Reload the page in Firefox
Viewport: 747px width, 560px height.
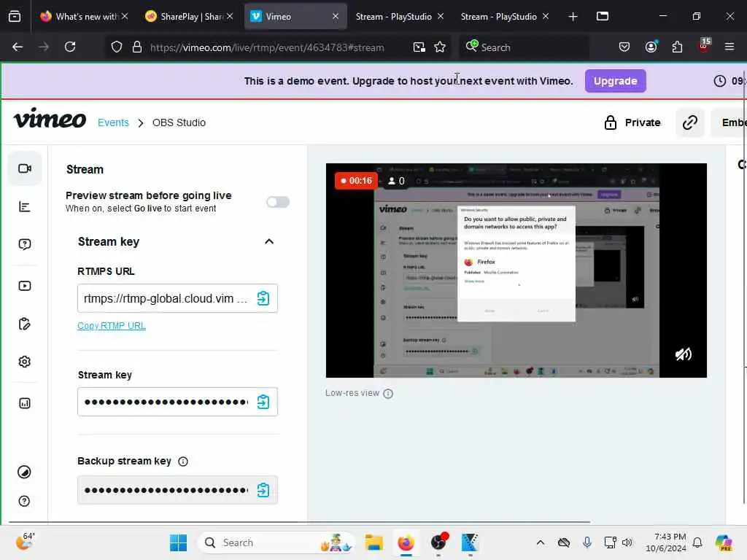[70, 47]
